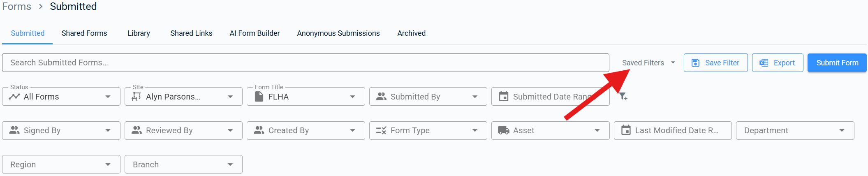Screen dimensions: 868x176
Task: Open the Saved Filters dropdown
Action: pos(648,63)
